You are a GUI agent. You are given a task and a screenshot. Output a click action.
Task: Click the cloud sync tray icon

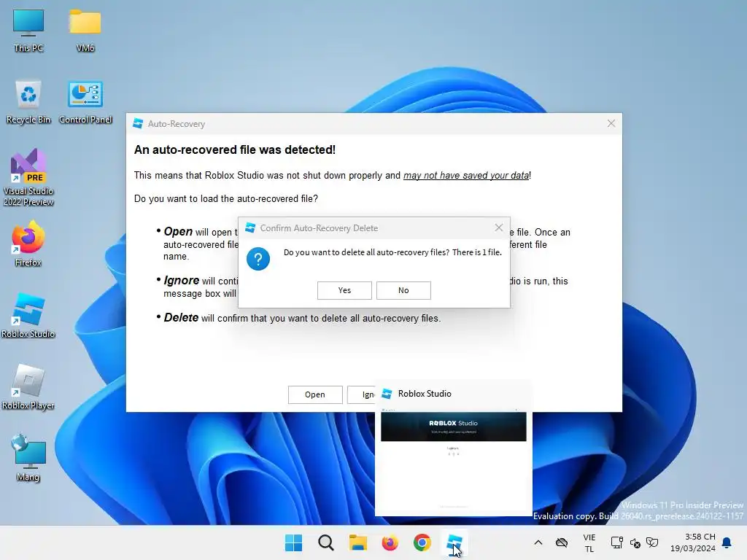562,542
